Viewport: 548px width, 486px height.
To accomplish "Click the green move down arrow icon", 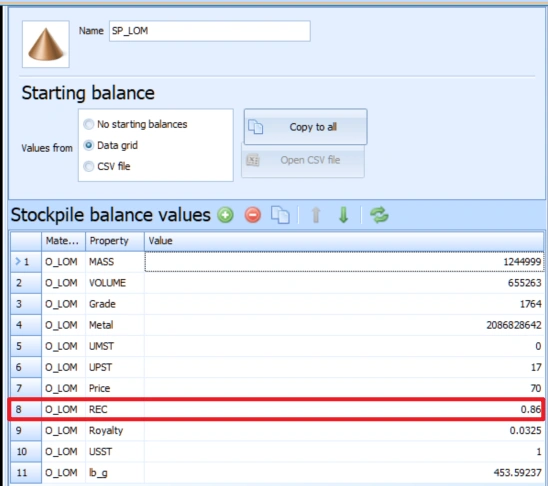I will click(344, 215).
